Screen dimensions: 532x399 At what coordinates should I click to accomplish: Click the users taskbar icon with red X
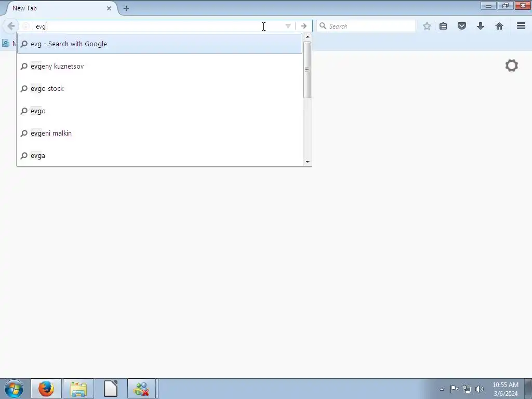[x=141, y=389]
